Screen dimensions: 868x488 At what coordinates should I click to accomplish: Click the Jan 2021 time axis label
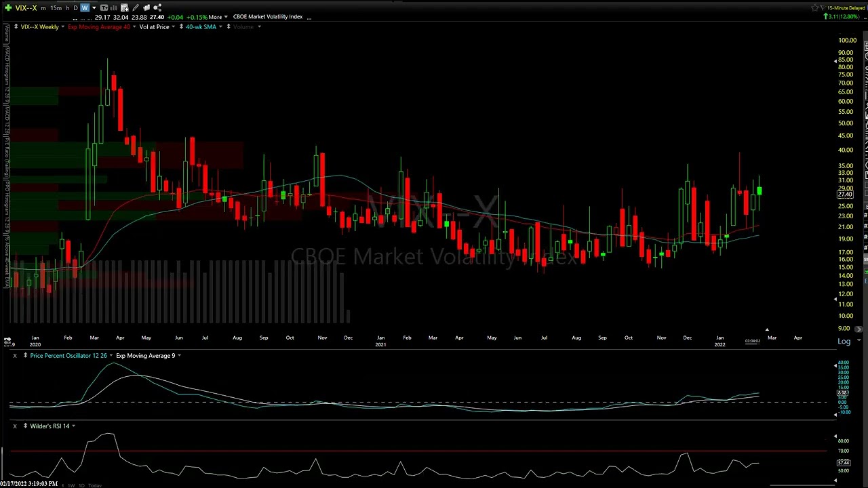tap(380, 341)
